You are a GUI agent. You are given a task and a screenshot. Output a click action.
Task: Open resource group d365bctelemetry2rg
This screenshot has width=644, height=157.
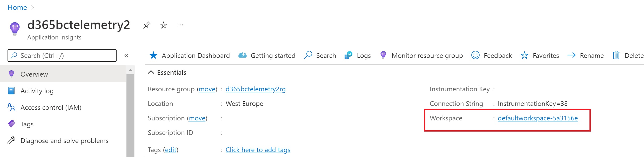[x=256, y=89]
